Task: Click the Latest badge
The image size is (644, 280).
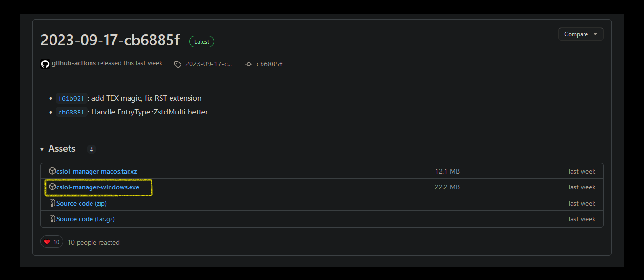Action: [201, 41]
